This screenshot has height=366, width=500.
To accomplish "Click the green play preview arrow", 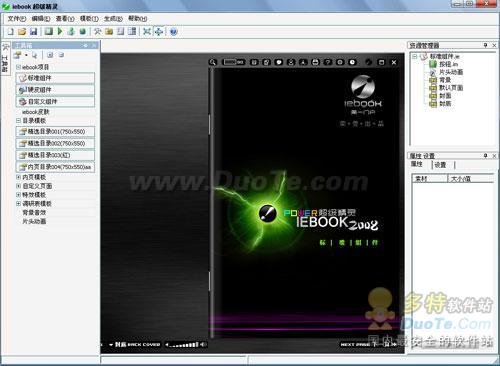I will tap(60, 31).
